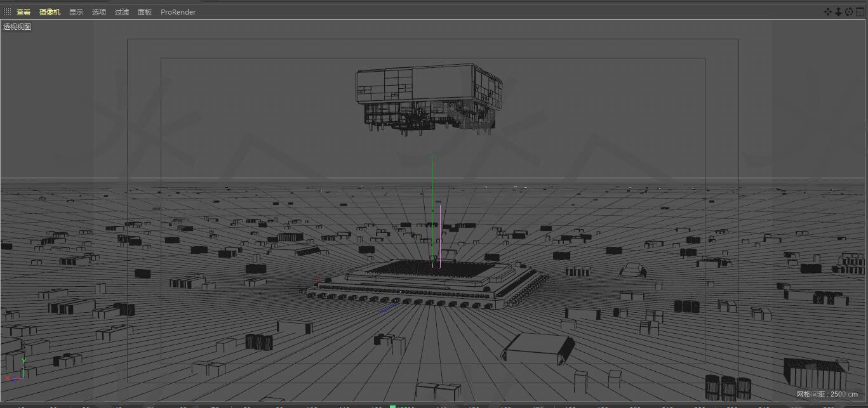Select the dolly zoom view icon

838,11
